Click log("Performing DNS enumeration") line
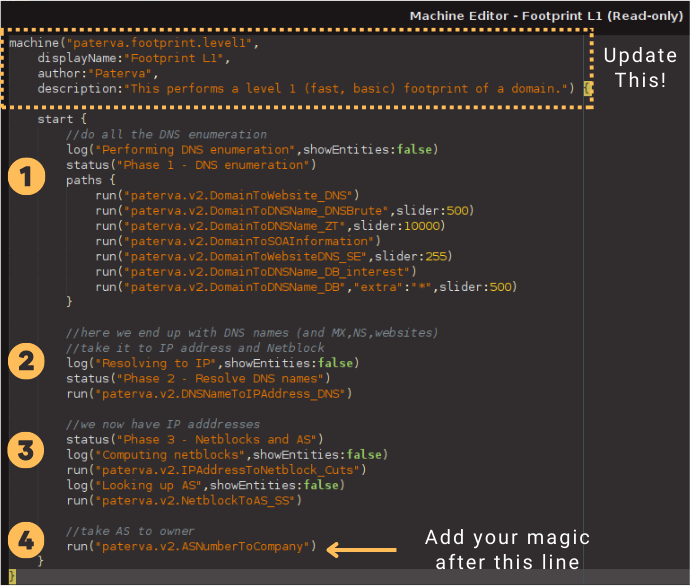This screenshot has width=690, height=586. 252,150
